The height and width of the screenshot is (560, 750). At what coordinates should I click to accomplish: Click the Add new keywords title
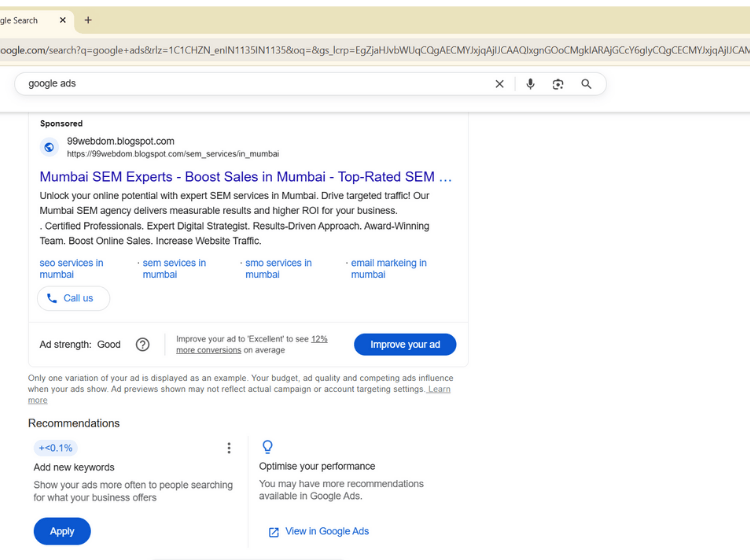point(74,467)
